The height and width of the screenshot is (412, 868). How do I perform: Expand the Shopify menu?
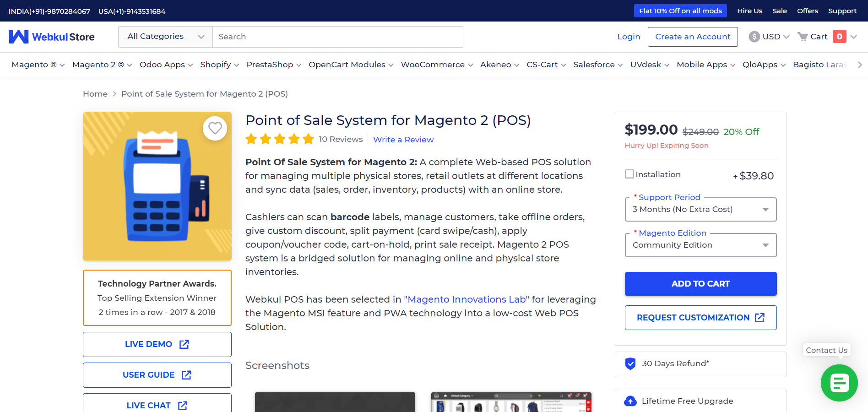point(220,65)
